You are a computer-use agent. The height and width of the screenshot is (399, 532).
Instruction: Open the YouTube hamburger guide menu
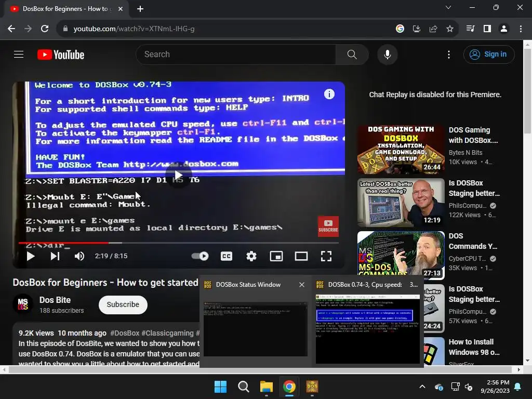19,54
